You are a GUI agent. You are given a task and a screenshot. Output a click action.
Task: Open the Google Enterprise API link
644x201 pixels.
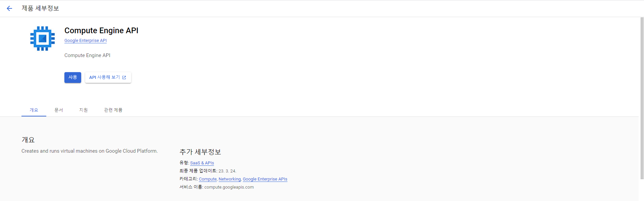86,41
